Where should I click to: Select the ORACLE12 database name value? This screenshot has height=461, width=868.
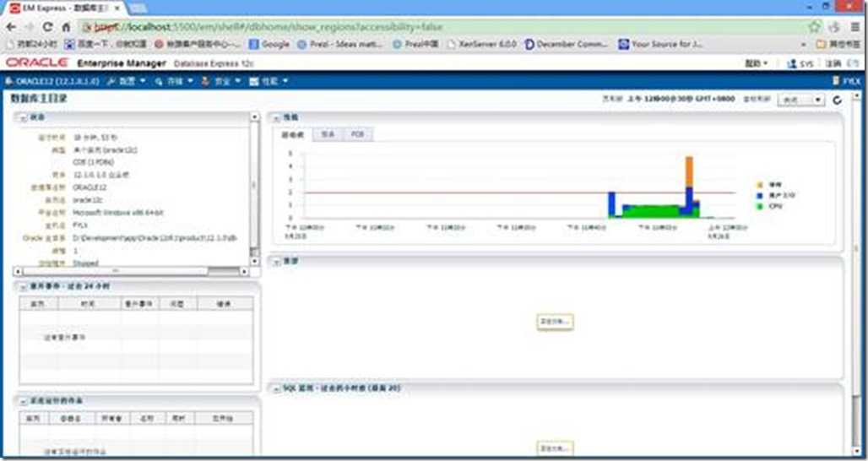[x=90, y=187]
